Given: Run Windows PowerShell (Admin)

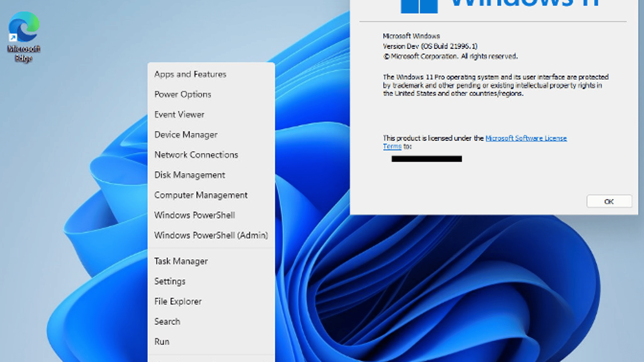Looking at the screenshot, I should [211, 235].
